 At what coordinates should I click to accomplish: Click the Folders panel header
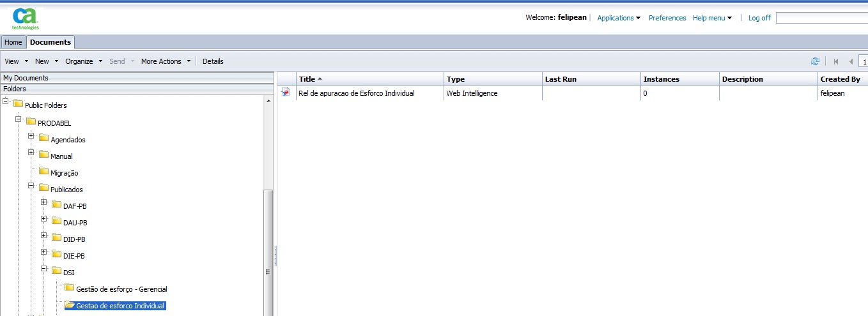pos(137,89)
